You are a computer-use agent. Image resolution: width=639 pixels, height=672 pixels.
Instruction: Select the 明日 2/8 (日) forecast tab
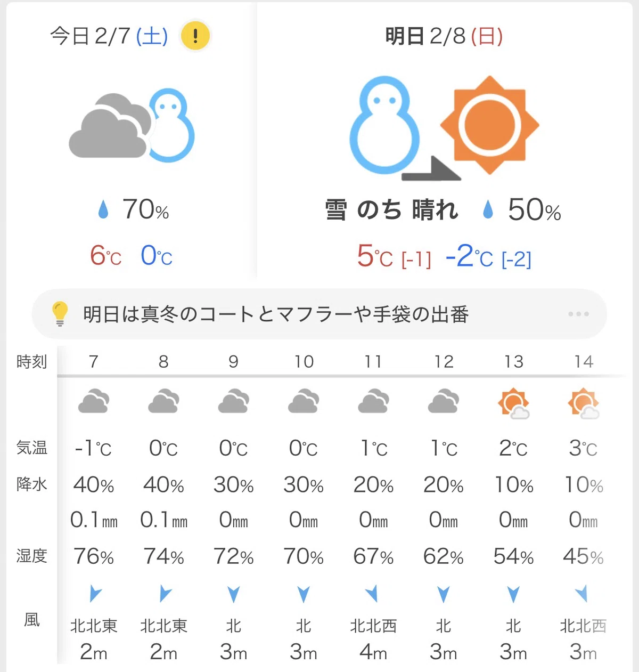pyautogui.click(x=444, y=36)
